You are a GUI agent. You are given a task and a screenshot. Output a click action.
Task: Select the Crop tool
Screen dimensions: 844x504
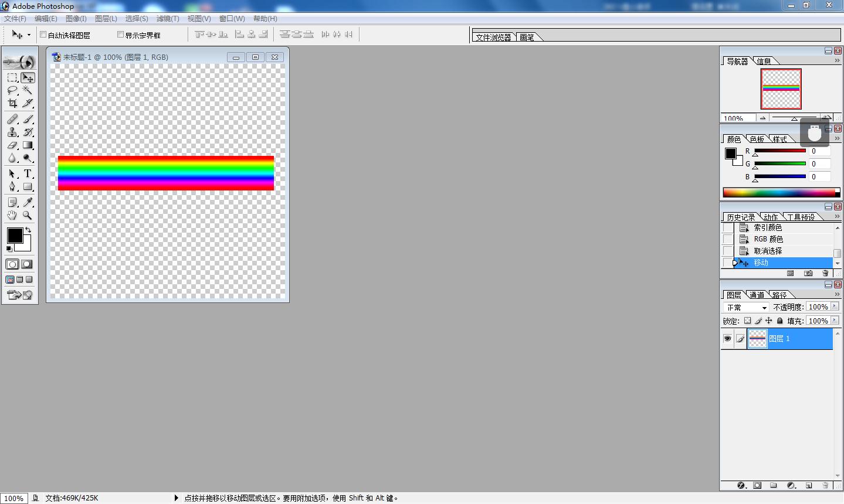pyautogui.click(x=12, y=103)
